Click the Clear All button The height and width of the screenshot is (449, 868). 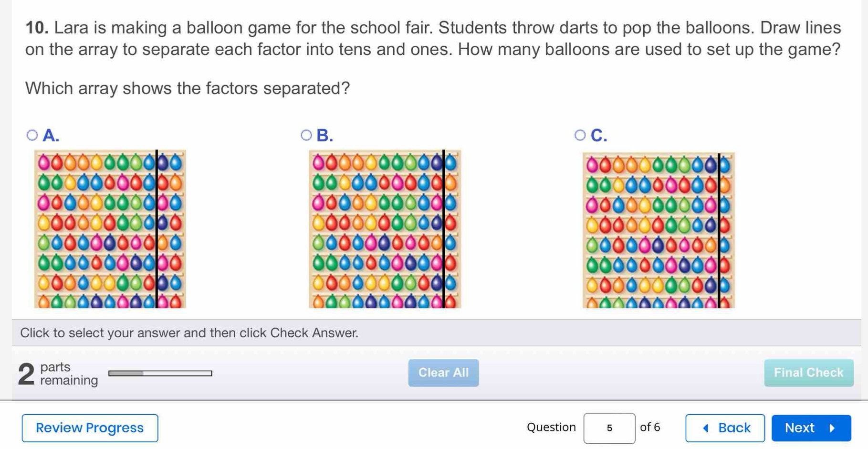(x=443, y=373)
